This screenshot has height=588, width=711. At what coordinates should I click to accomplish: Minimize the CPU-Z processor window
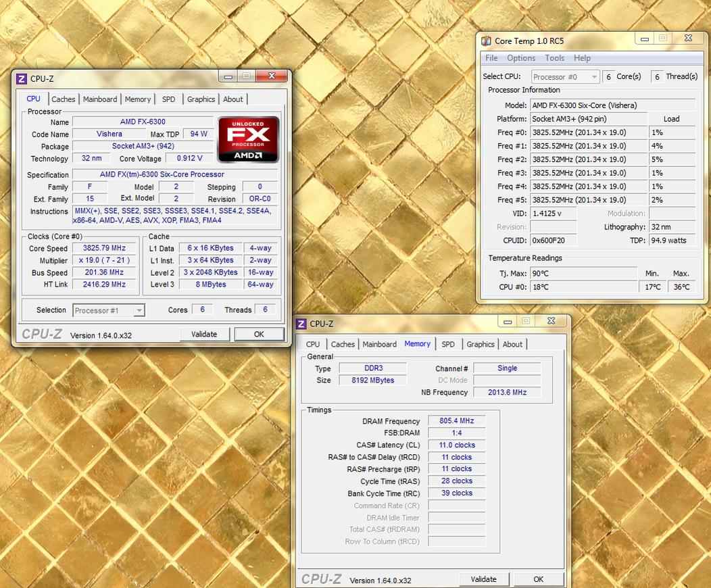(x=228, y=76)
